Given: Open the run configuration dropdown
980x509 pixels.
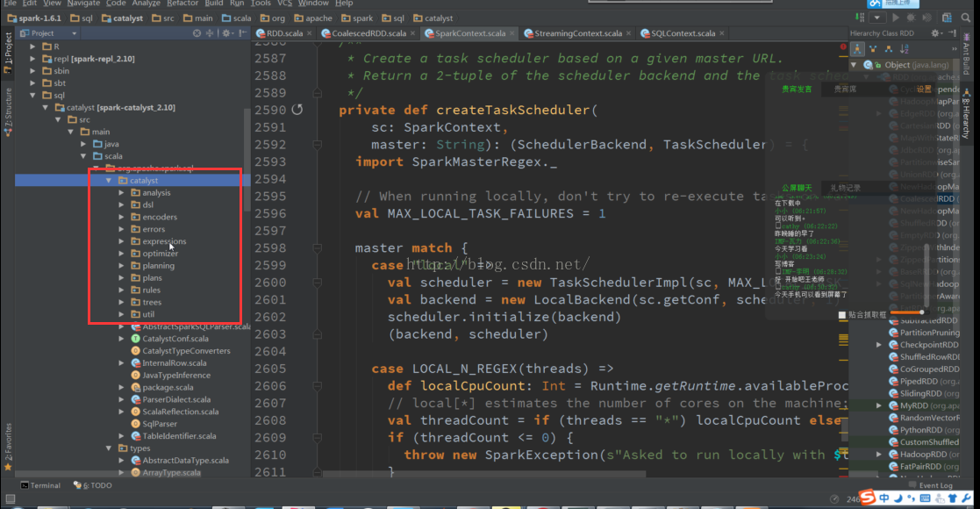Looking at the screenshot, I should click(x=877, y=18).
